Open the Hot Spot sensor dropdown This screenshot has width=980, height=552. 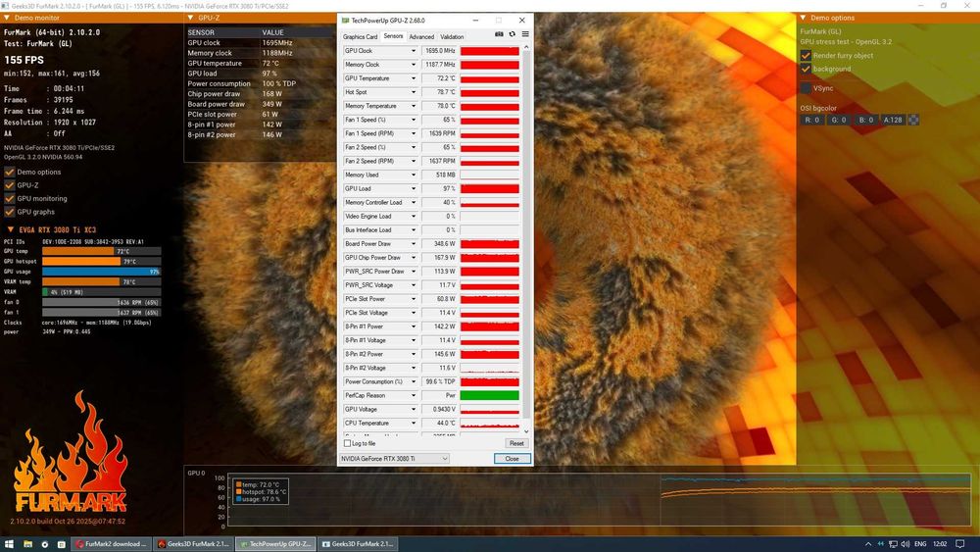pyautogui.click(x=413, y=92)
